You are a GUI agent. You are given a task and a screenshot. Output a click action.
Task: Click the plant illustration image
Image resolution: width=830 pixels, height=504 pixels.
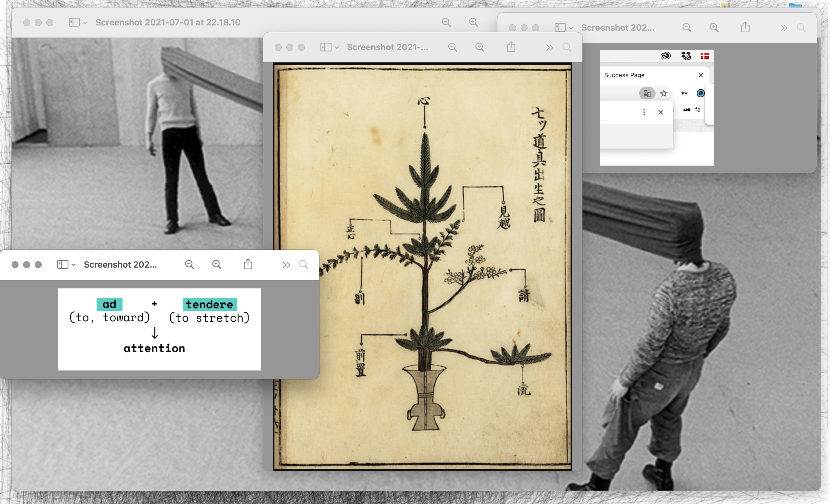(423, 266)
